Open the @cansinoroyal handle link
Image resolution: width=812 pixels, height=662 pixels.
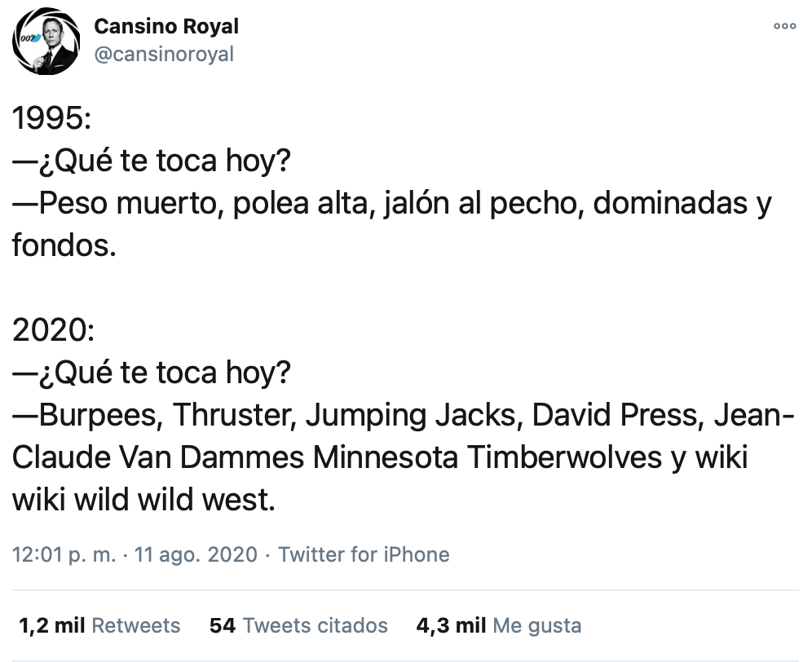tap(164, 54)
